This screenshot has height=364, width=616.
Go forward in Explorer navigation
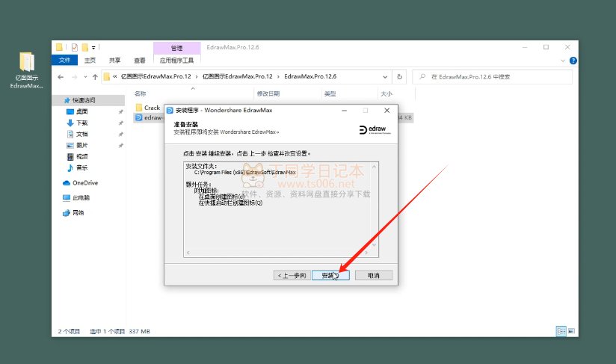[75, 77]
